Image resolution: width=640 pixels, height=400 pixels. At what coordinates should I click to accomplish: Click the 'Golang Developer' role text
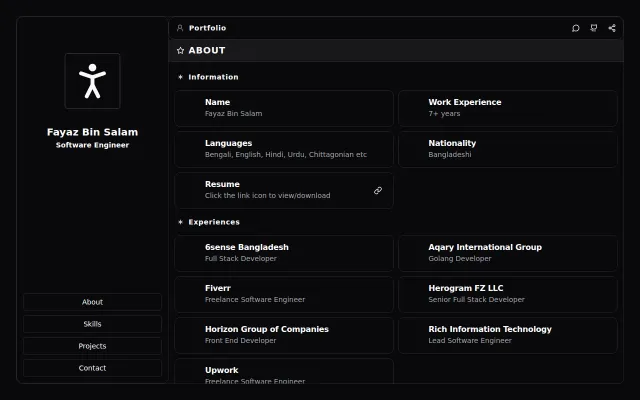click(460, 259)
